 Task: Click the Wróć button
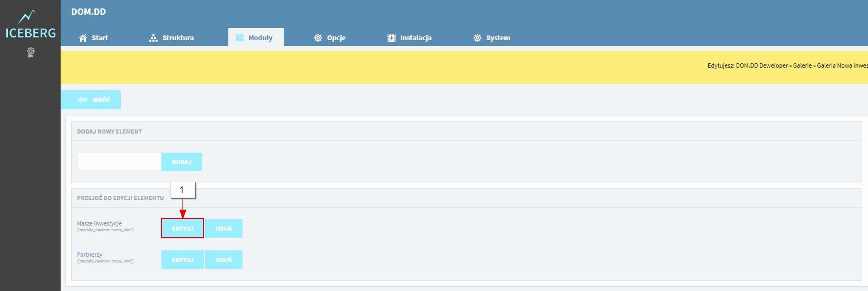click(91, 99)
